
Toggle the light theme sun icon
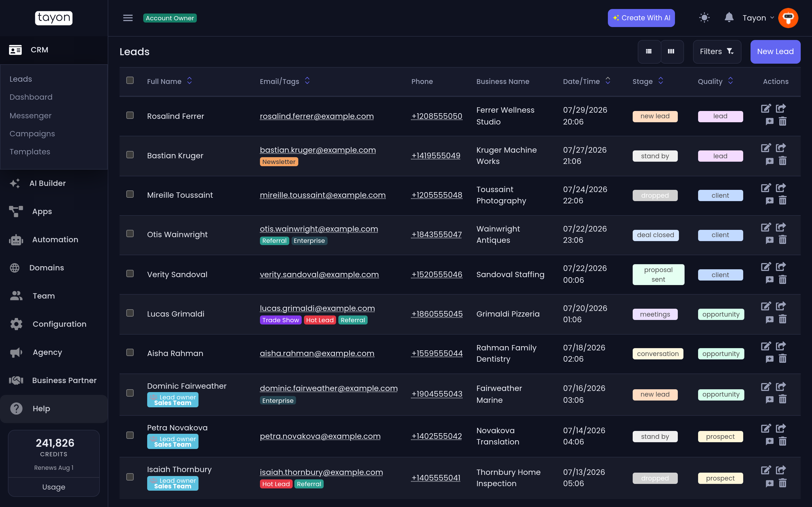click(x=704, y=18)
